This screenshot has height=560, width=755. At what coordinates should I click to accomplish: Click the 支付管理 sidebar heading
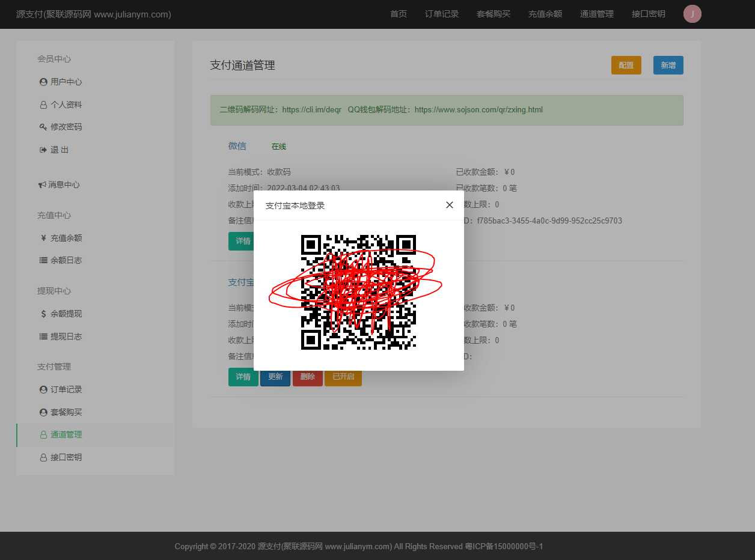54,367
